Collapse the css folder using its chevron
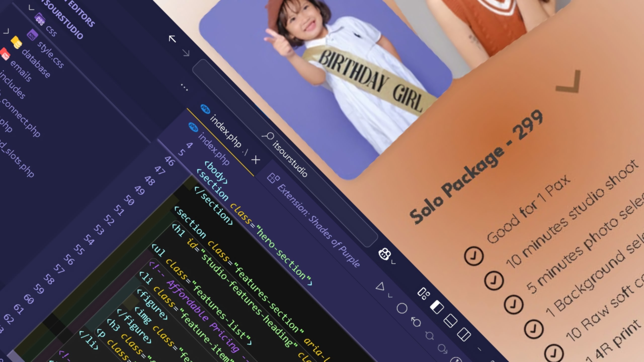The image size is (644, 362). (x=31, y=8)
